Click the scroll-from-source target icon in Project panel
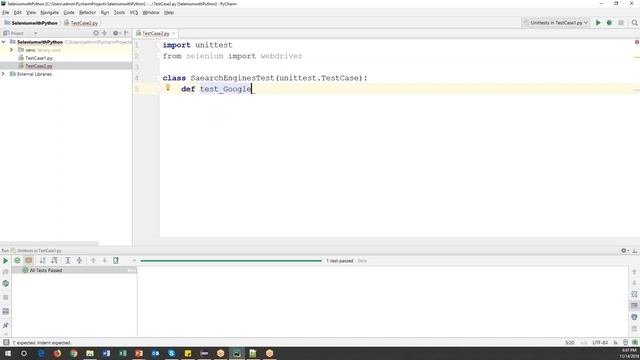Screen dimensions: 640x360 (96, 33)
